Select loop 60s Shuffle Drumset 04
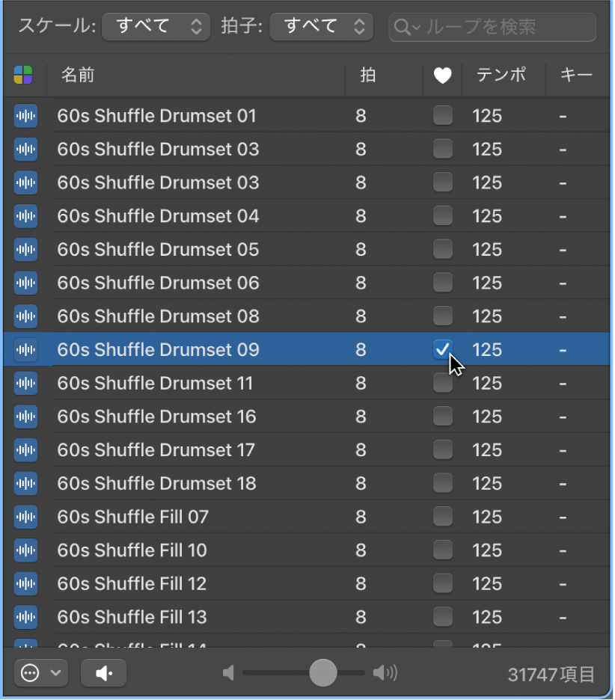Viewport: 615px width, 700px height. pyautogui.click(x=158, y=216)
